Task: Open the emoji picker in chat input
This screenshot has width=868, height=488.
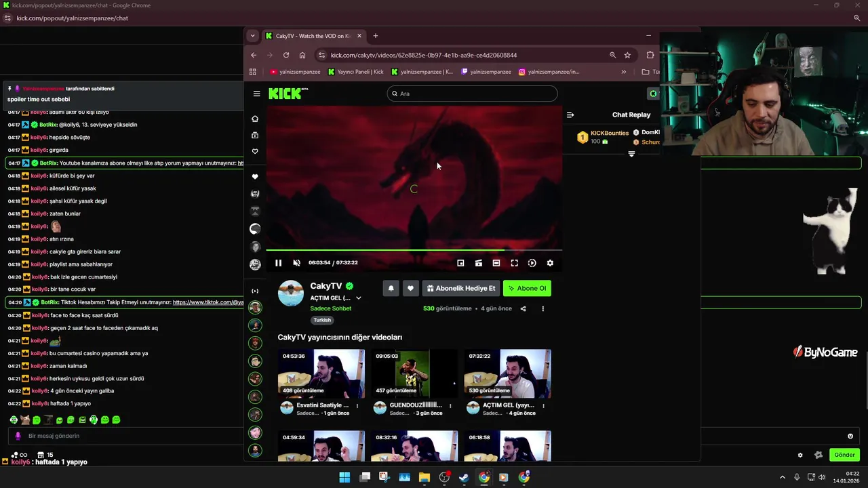Action: click(x=850, y=436)
